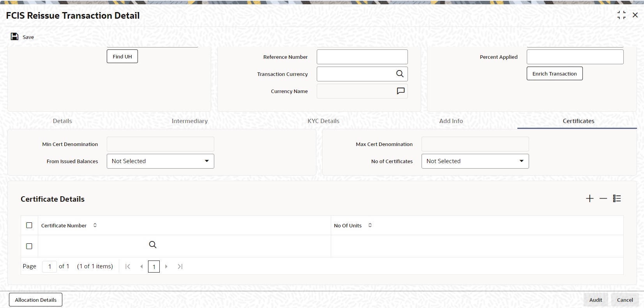The image size is (644, 308).
Task: Select all rows checkbox in table header
Action: point(29,225)
